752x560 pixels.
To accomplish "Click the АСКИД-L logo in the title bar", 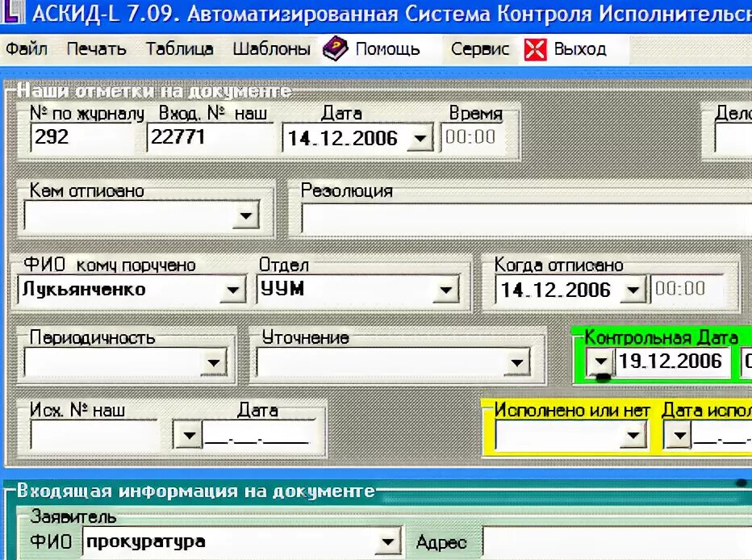I will tap(12, 13).
